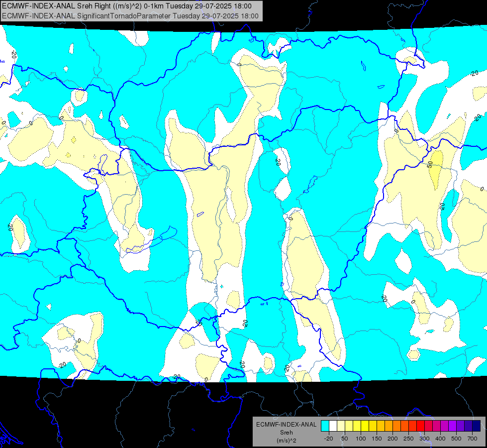This screenshot has width=487, height=448.
Task: Click the '150' legend scale value
Action: click(x=377, y=439)
